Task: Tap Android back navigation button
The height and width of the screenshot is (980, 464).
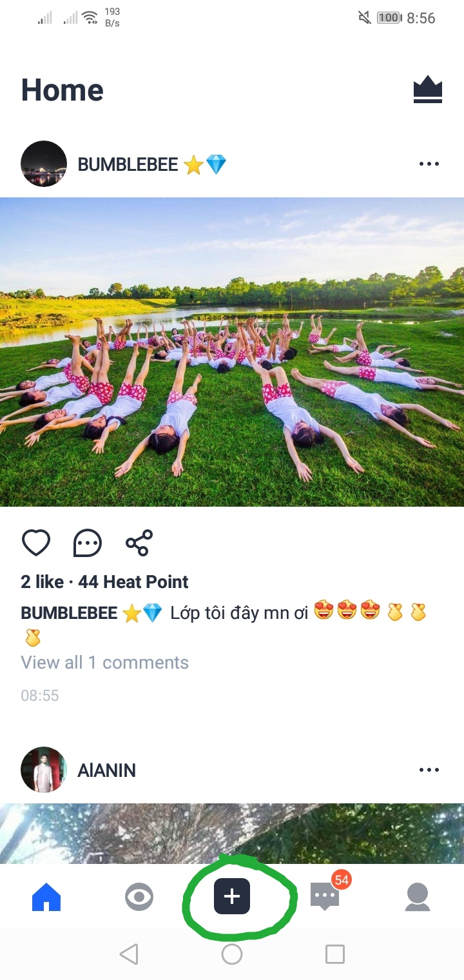Action: click(129, 954)
